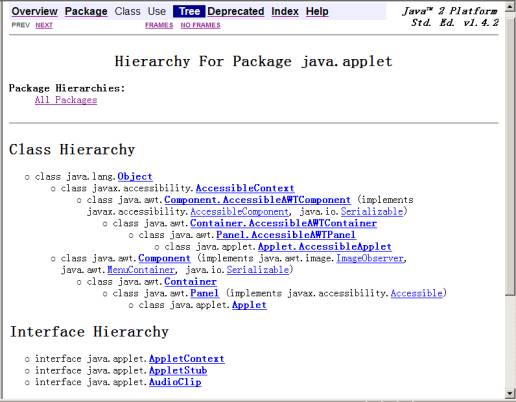Screen dimensions: 516x402
Task: Switch to the NO FRAMES view link
Action: tap(200, 25)
